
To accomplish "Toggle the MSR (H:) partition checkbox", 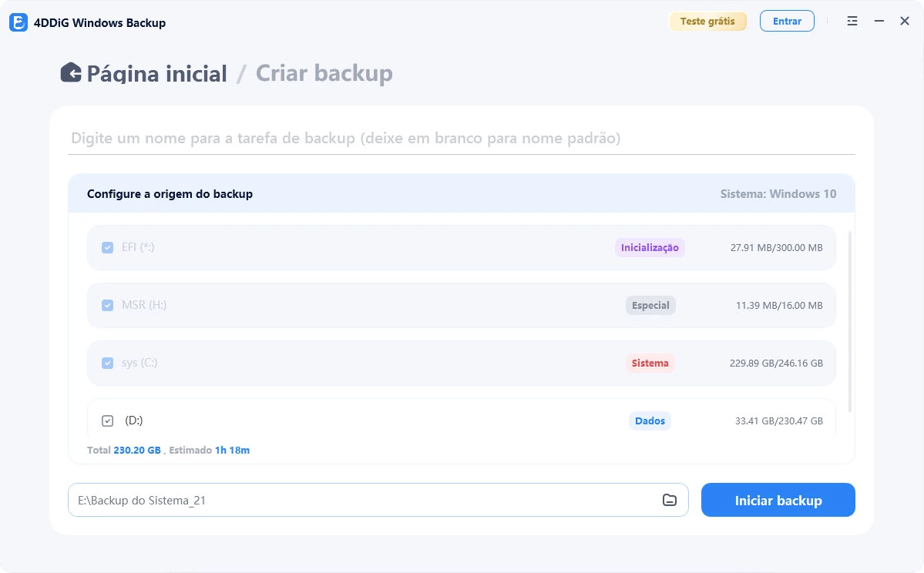I will point(108,305).
